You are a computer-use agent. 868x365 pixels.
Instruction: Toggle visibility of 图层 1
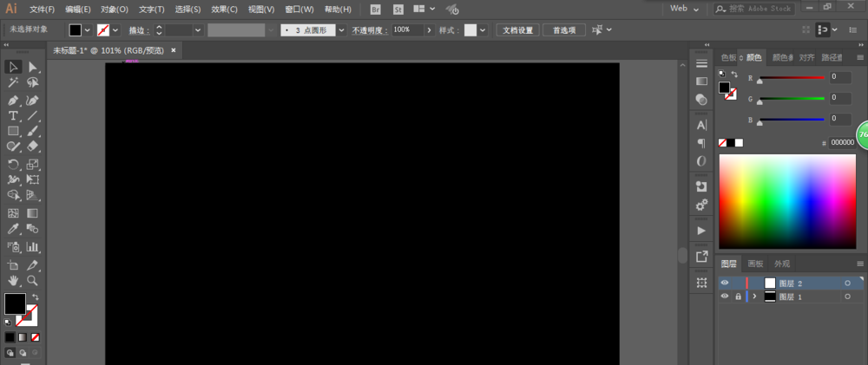coord(725,297)
